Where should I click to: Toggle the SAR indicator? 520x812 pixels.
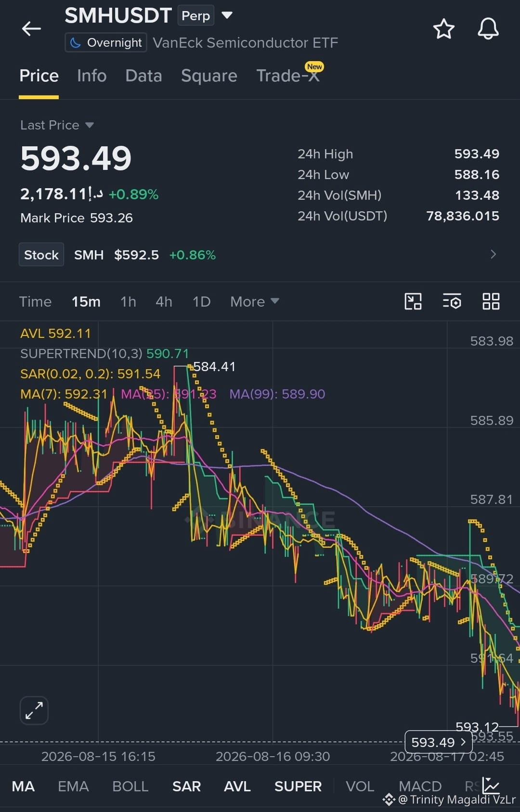pos(186,786)
